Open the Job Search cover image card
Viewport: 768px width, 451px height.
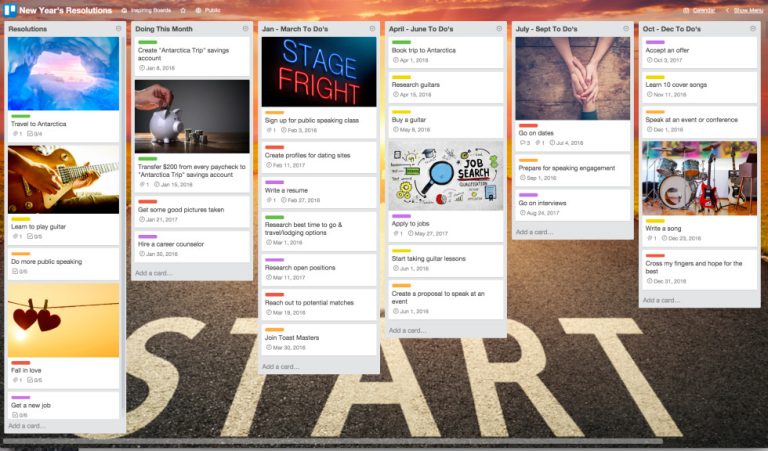(x=446, y=176)
